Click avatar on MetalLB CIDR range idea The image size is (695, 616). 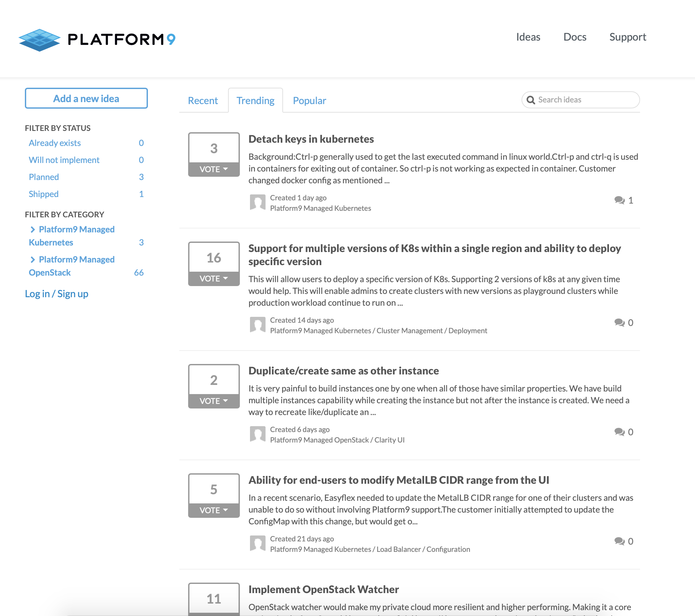pyautogui.click(x=258, y=544)
